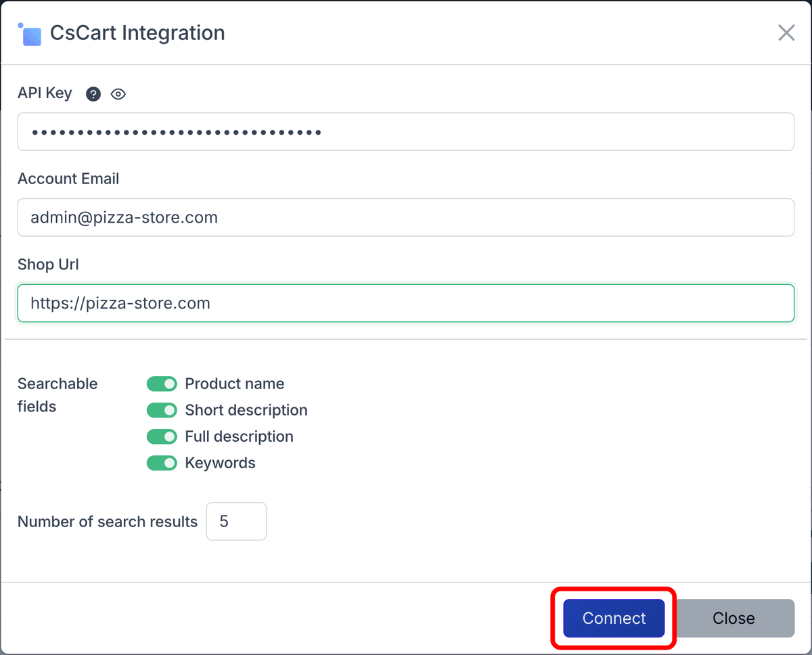Select the Shop Url input field

[406, 303]
